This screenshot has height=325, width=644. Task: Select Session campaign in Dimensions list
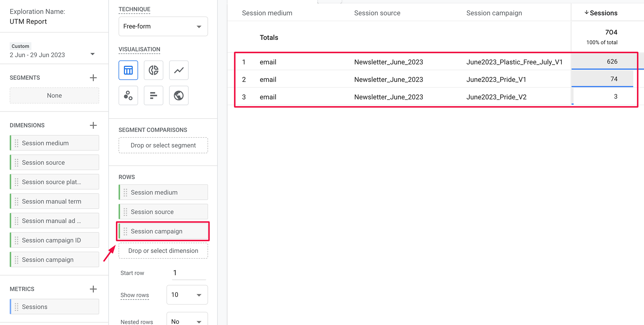(x=54, y=260)
